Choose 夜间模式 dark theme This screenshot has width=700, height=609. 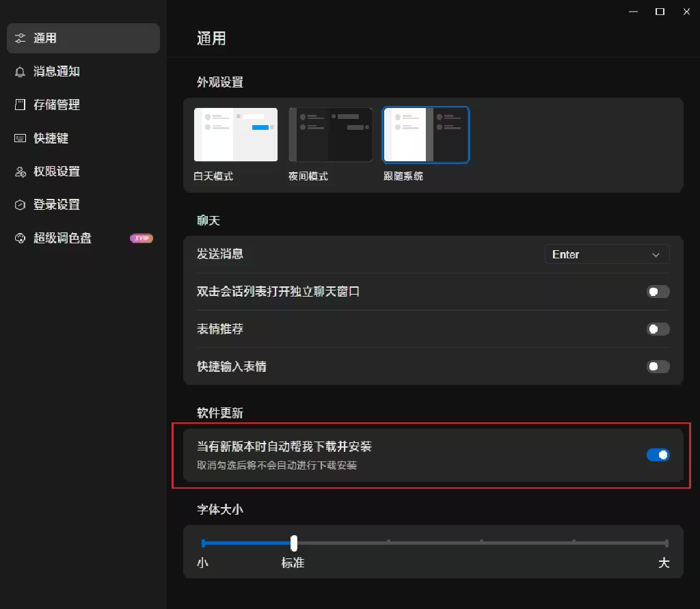point(330,134)
